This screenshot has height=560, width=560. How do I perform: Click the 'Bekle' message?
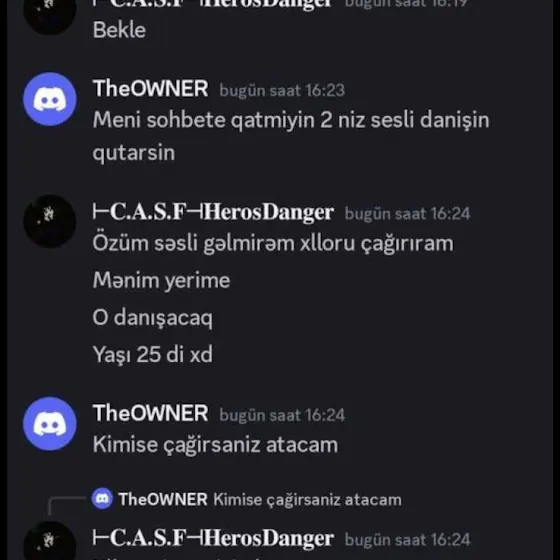pos(119,30)
